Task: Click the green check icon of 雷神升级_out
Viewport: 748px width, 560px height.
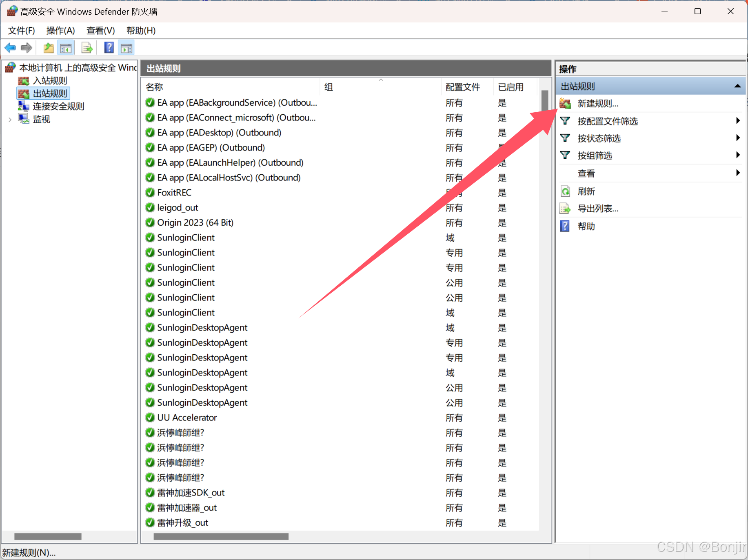Action: click(x=150, y=522)
